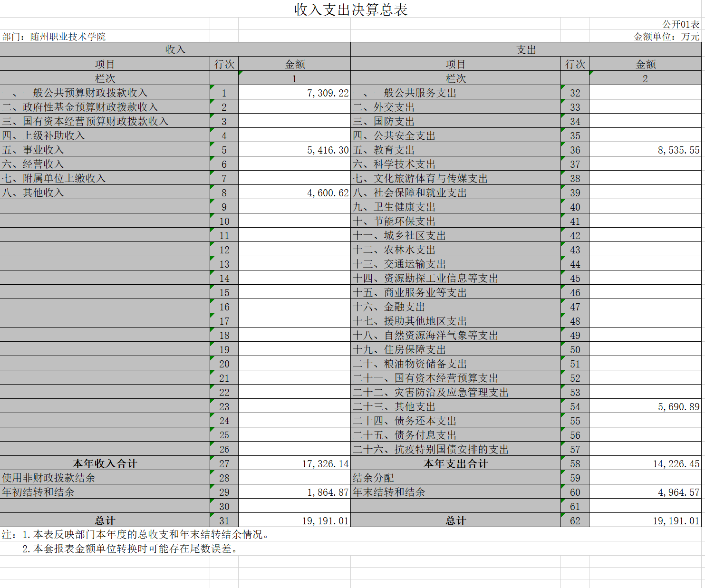Click the 年末结转和结余 label
705x588 pixels.
(x=456, y=492)
